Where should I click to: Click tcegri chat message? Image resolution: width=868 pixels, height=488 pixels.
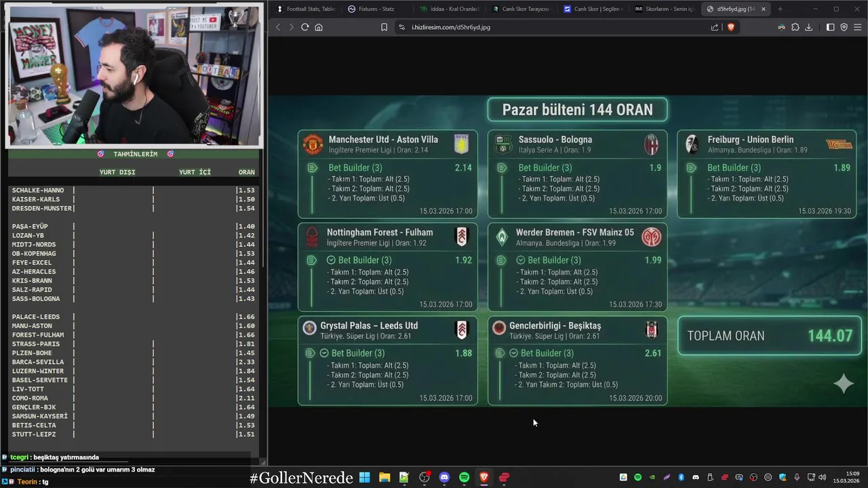pos(54,457)
